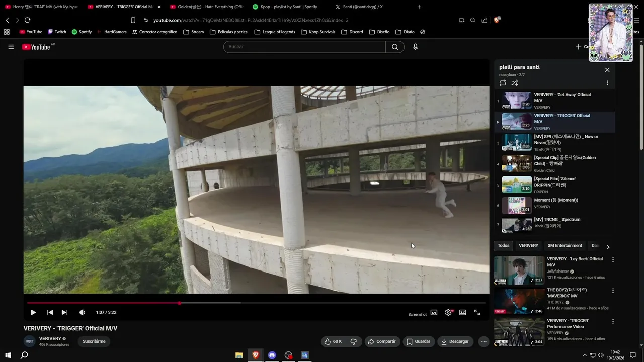
Task: Switch to Henry 'TRAP' MV browser tab
Action: pyautogui.click(x=41, y=7)
